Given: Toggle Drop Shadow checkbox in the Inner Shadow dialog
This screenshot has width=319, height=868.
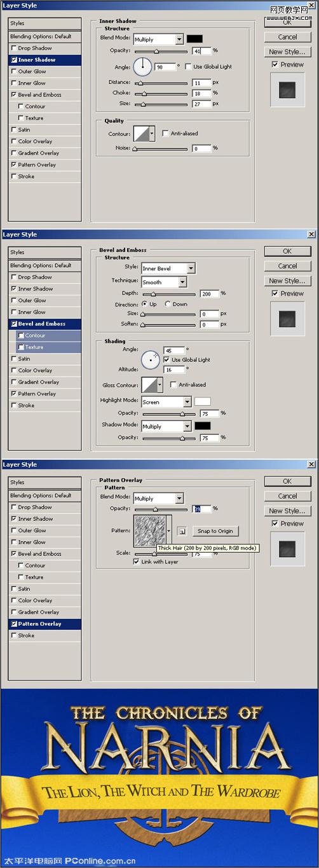Looking at the screenshot, I should click(x=14, y=48).
